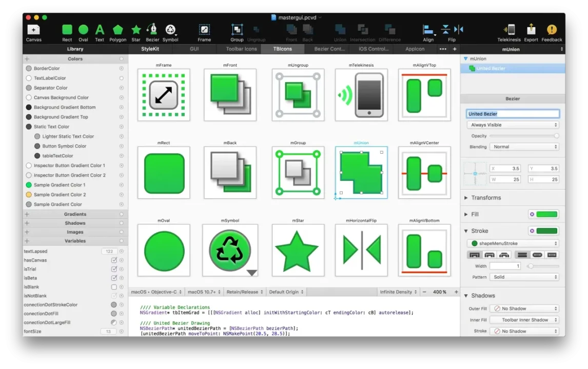Screen dimensions: 588x369
Task: Click the green Fill color swatch
Action: (x=547, y=214)
